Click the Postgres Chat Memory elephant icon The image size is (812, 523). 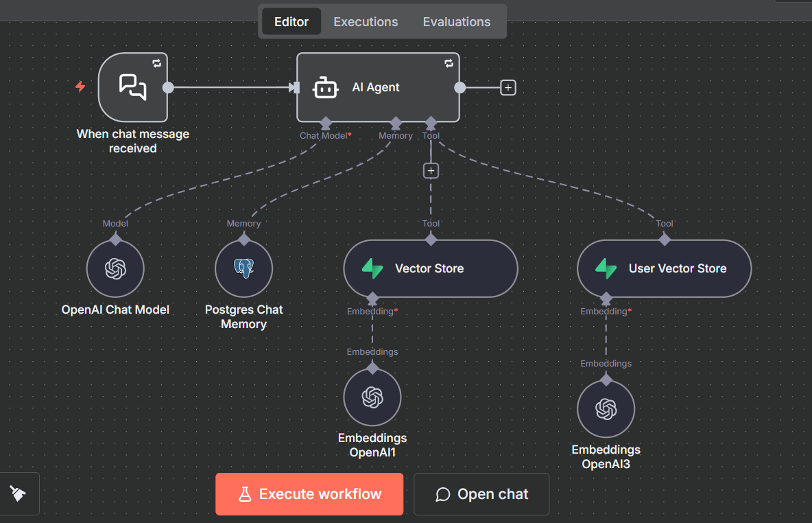[x=243, y=268]
